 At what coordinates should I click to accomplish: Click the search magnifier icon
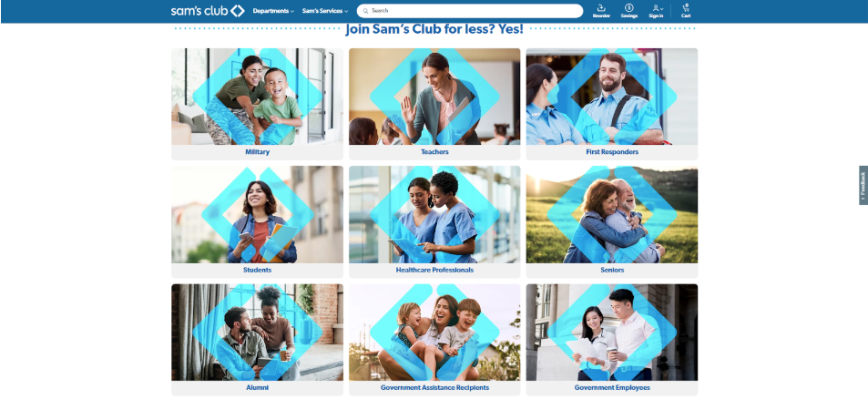pyautogui.click(x=365, y=11)
